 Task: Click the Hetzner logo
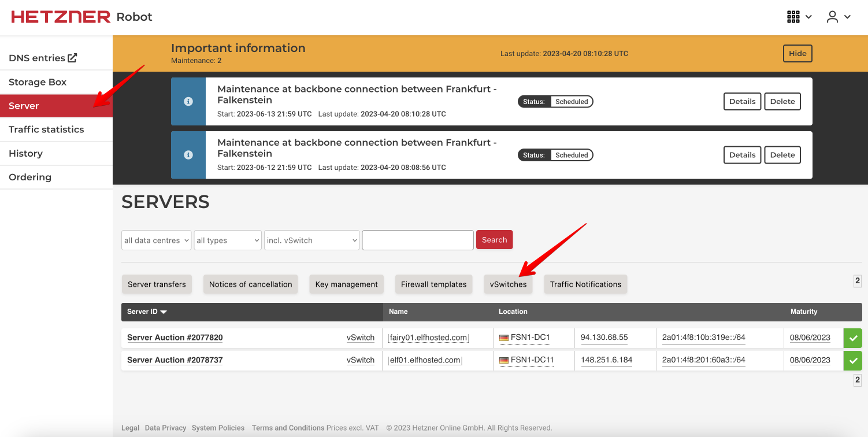click(61, 17)
